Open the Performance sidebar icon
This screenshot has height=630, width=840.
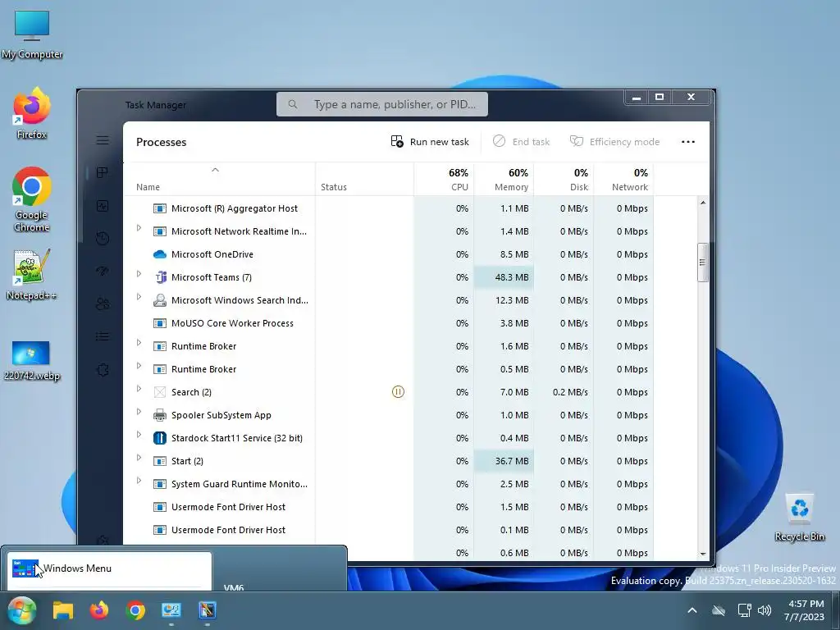tap(103, 206)
